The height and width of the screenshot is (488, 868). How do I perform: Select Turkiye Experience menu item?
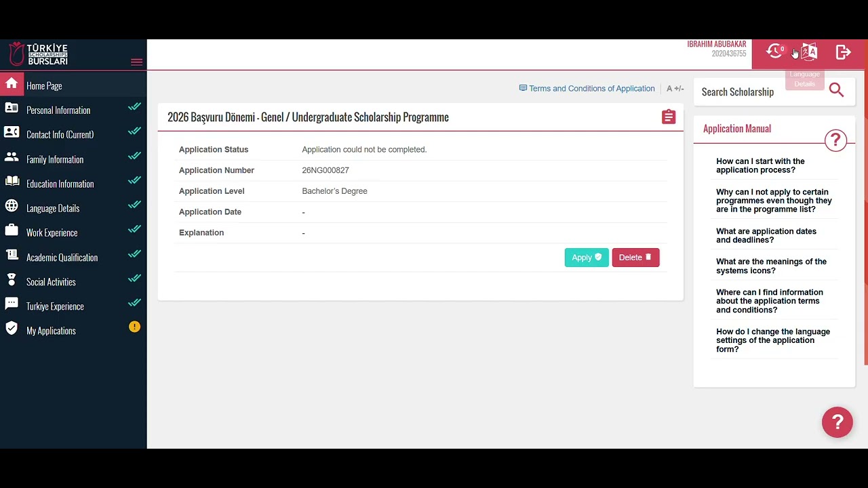(73, 306)
